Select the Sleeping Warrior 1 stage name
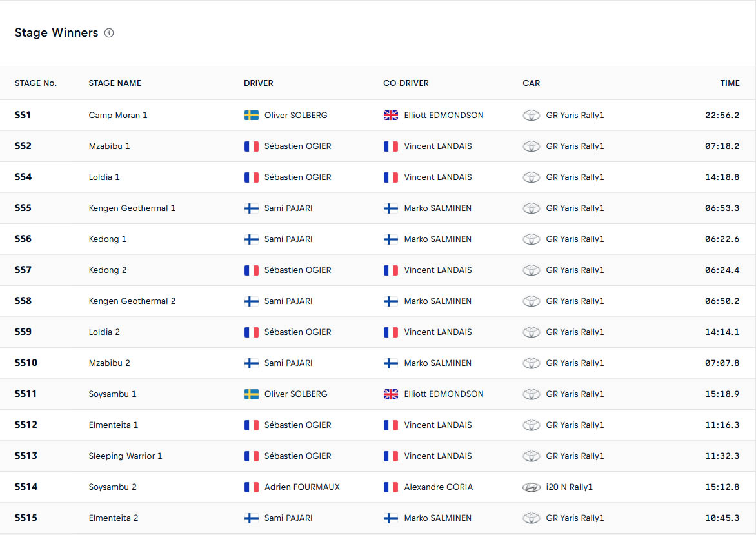The width and height of the screenshot is (756, 535). click(x=125, y=456)
